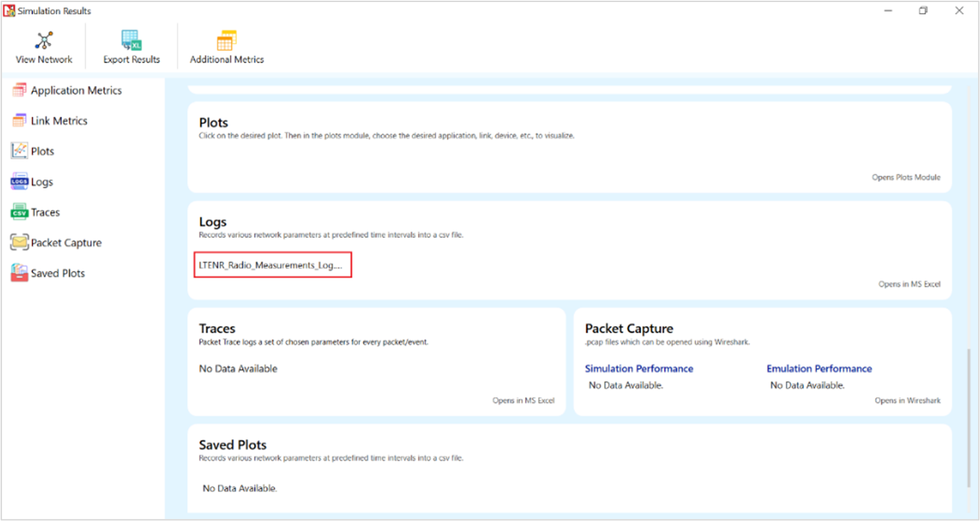This screenshot has height=521, width=980.
Task: Click the Plots icon in sidebar
Action: coord(19,151)
